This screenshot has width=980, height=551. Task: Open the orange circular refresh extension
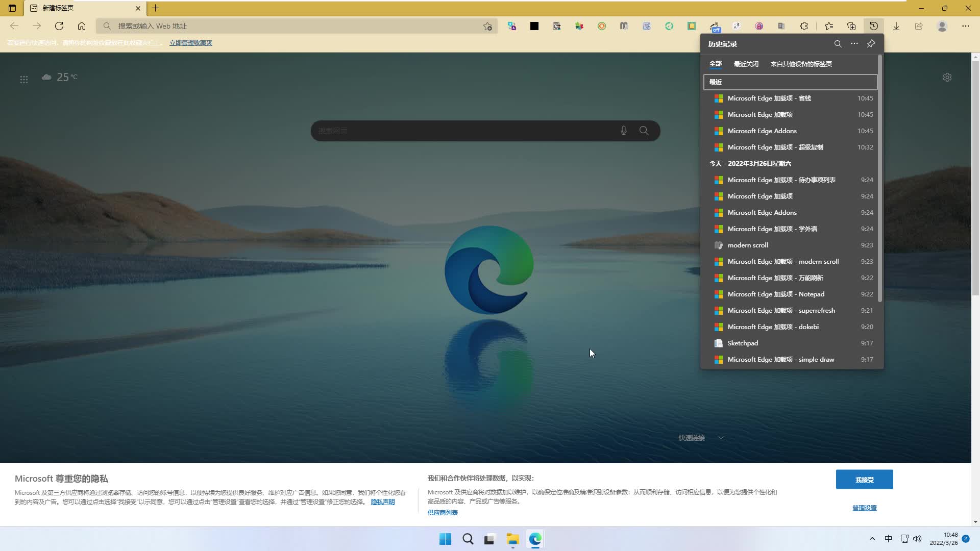602,26
